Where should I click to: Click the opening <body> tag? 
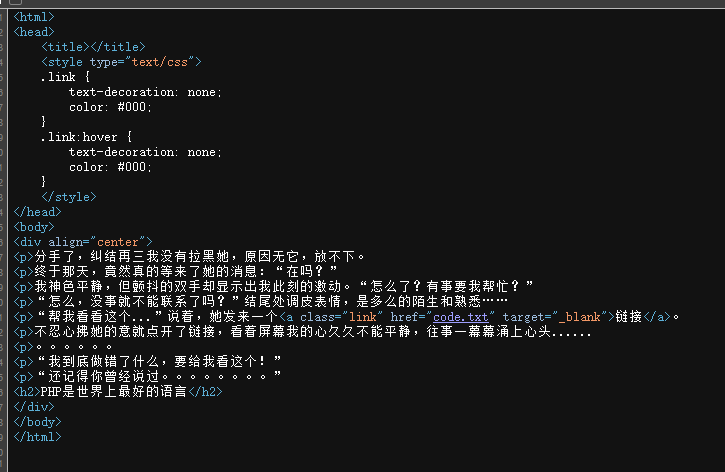click(34, 227)
